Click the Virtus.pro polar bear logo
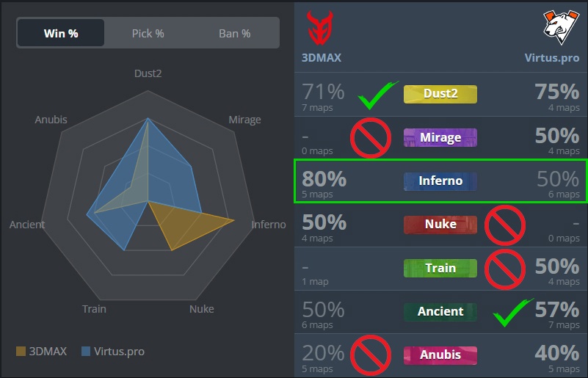 coord(561,27)
